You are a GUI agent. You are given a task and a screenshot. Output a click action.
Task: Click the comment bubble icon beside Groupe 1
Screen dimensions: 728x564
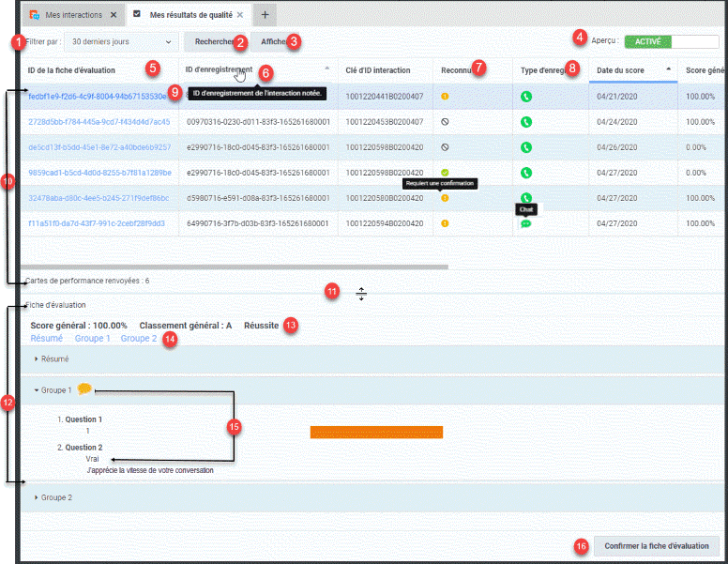click(84, 389)
